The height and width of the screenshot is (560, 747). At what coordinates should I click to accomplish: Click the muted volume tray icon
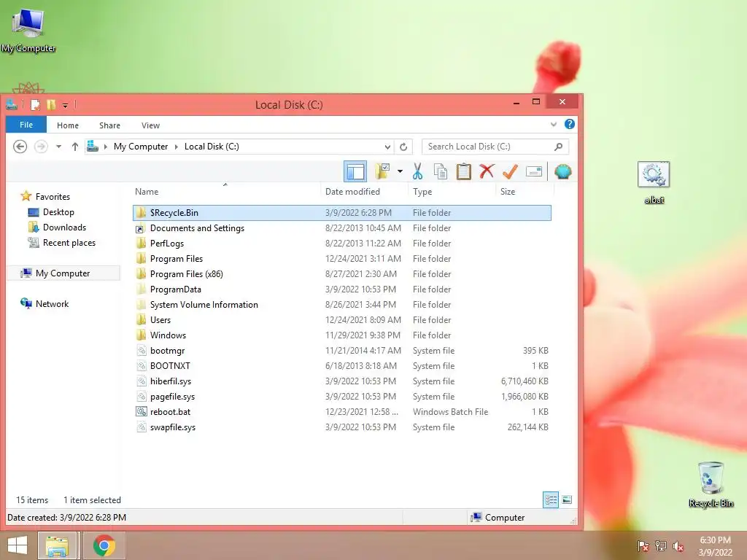[678, 545]
